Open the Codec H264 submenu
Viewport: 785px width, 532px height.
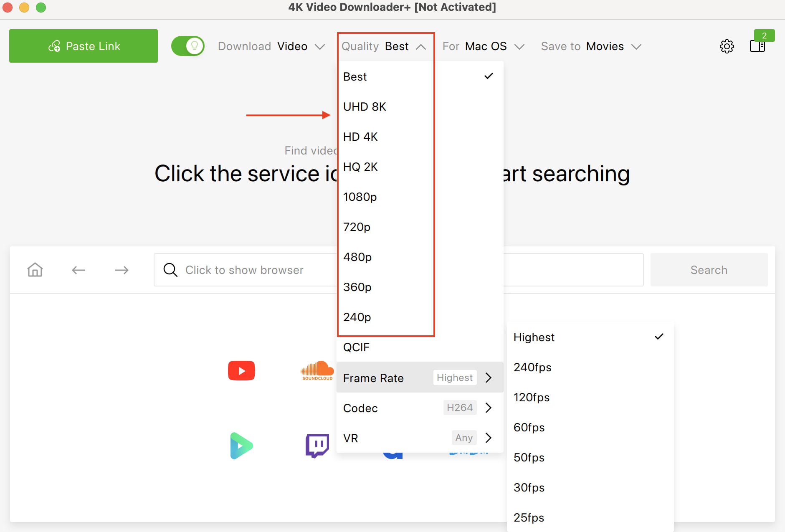(418, 408)
